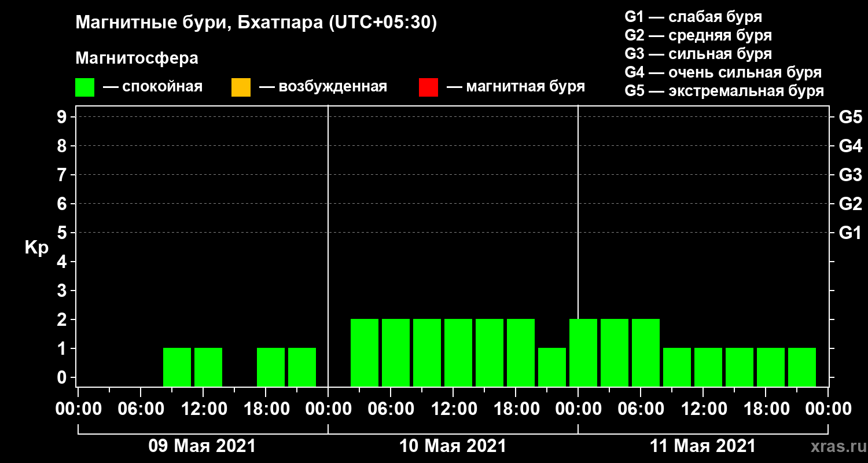Click the 'G1 — слабая буря' legend line
Image resolution: width=868 pixels, height=463 pixels.
(x=693, y=16)
